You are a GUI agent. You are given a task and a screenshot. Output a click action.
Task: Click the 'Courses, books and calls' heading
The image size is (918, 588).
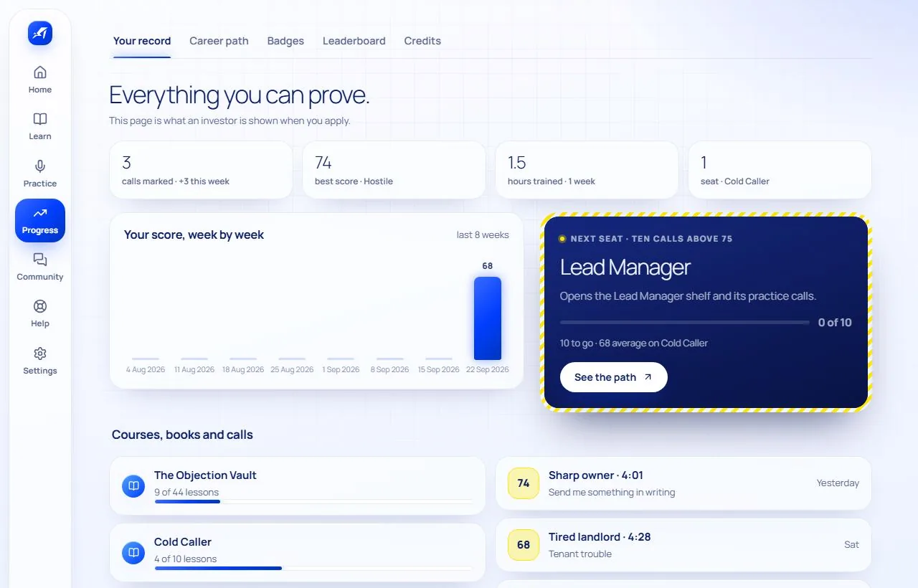pos(182,435)
